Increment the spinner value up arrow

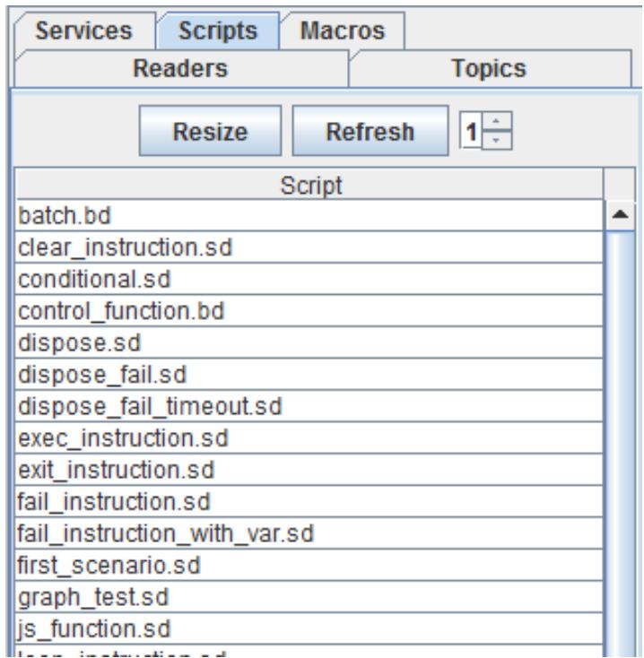(x=497, y=122)
